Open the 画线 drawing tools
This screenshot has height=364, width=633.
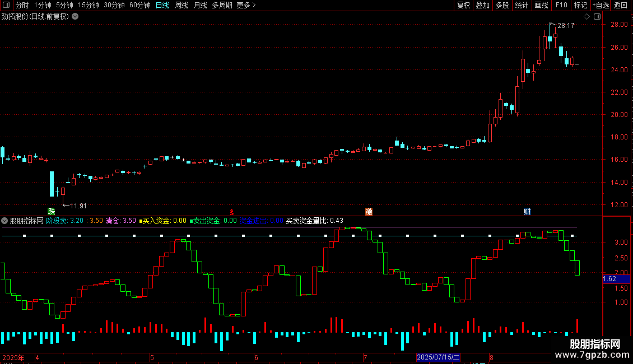pyautogui.click(x=541, y=5)
